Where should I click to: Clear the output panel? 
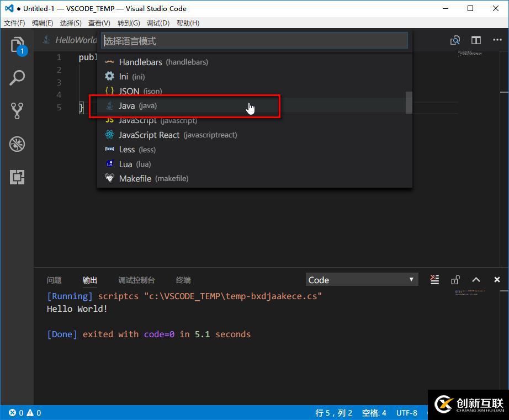[434, 279]
